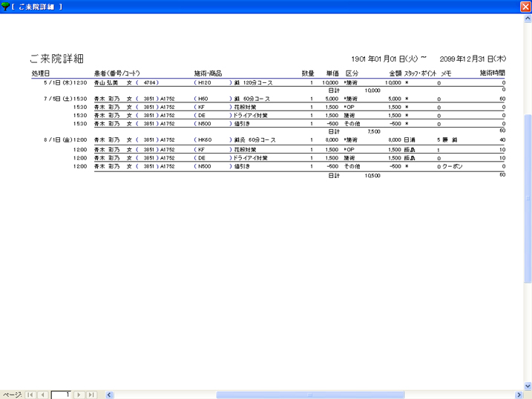Click the 施術・商品 column header
The height and width of the screenshot is (399, 532).
[x=208, y=73]
